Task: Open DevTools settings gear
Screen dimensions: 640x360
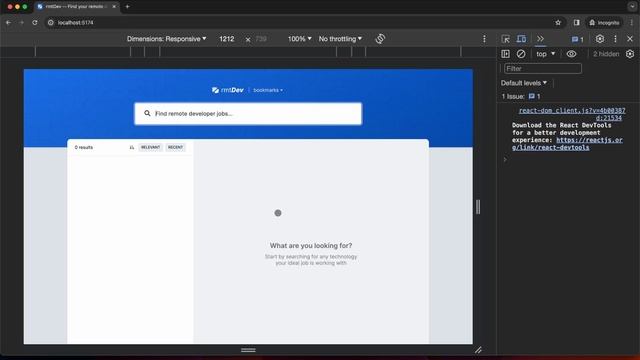Action: [600, 39]
